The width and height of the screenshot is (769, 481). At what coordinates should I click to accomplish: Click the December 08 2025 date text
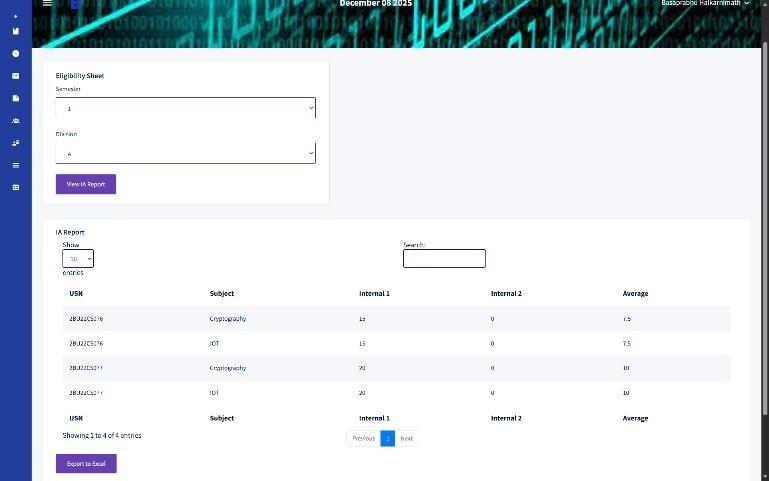(x=376, y=3)
